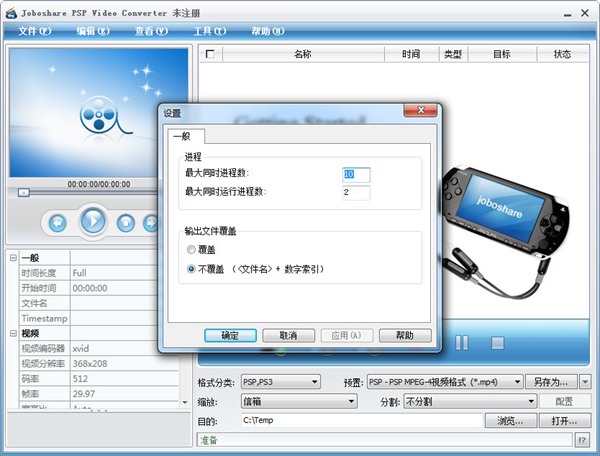
Task: Click the 帮助 button in dialog
Action: pyautogui.click(x=405, y=335)
